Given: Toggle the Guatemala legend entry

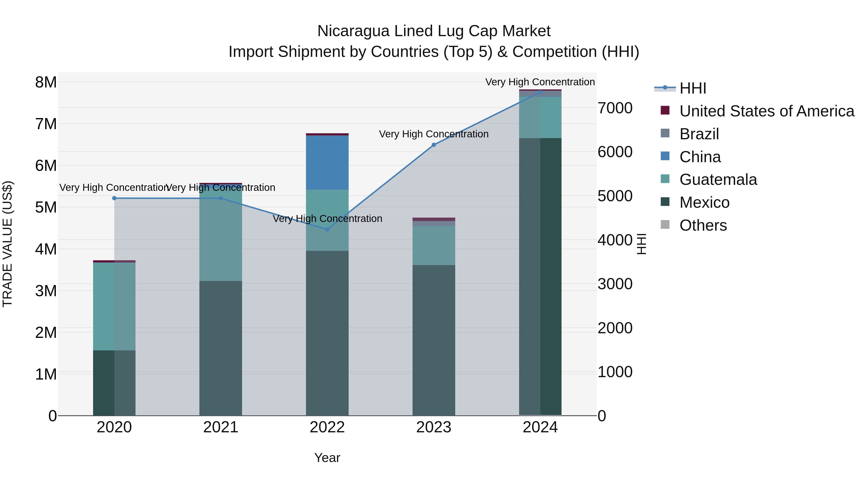Looking at the screenshot, I should [x=709, y=180].
